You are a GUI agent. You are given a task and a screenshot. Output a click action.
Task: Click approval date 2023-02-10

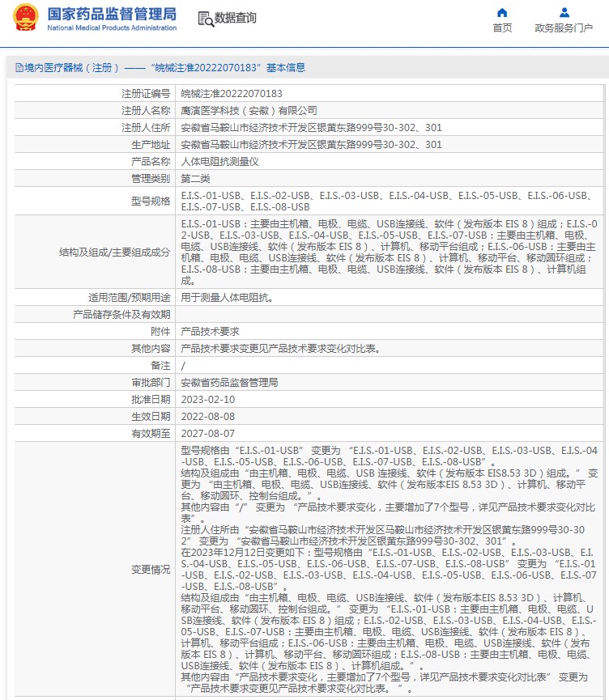tap(207, 400)
